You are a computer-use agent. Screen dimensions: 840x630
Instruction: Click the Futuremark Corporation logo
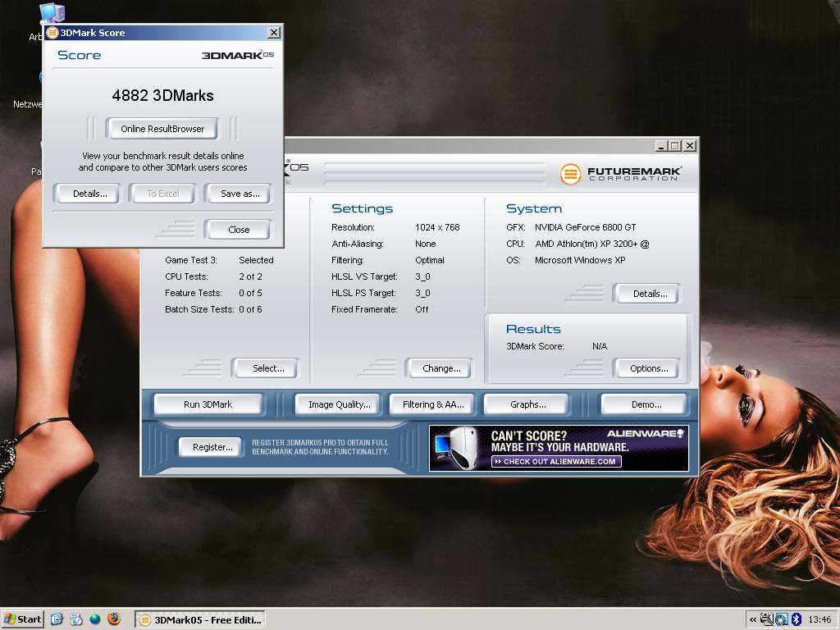[621, 174]
